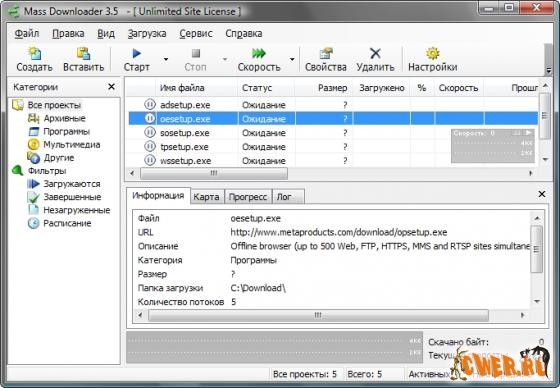Close the Категории panel
The width and height of the screenshot is (560, 388).
[111, 87]
